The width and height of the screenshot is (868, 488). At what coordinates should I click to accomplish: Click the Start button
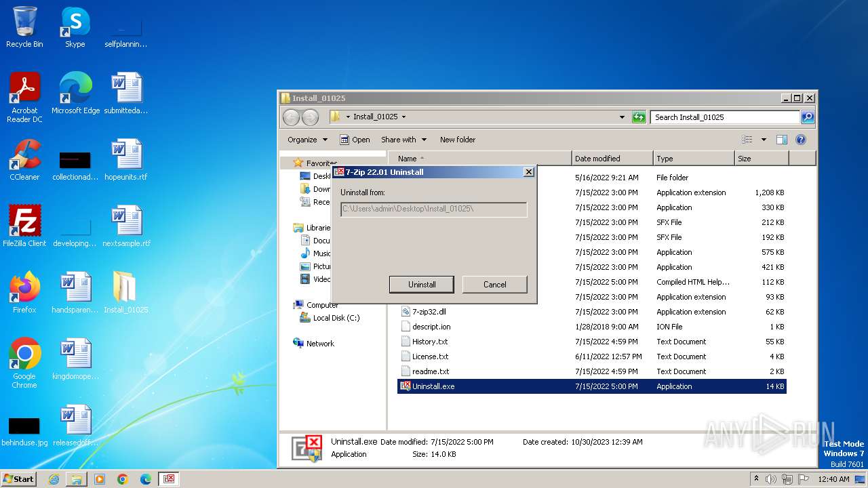click(x=19, y=479)
